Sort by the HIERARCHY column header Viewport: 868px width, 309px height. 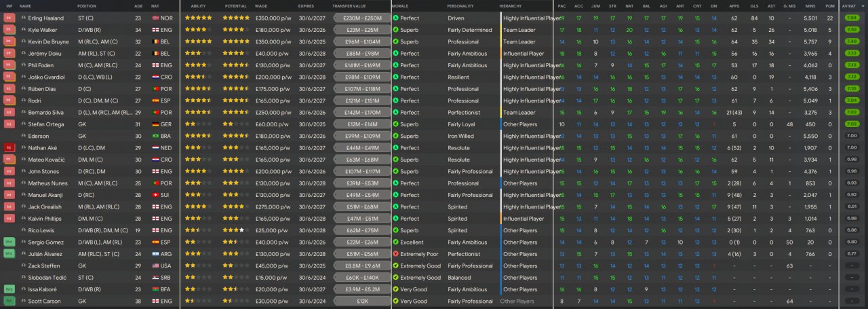coord(511,5)
